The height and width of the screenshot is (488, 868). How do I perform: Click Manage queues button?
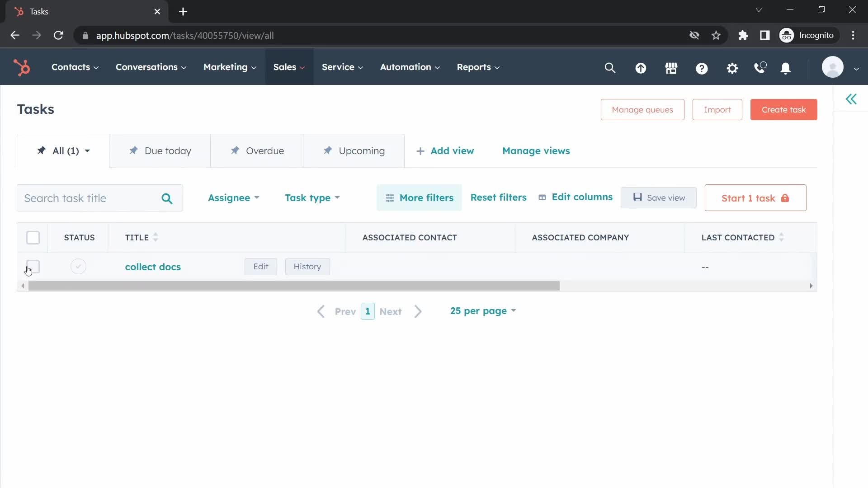642,110
